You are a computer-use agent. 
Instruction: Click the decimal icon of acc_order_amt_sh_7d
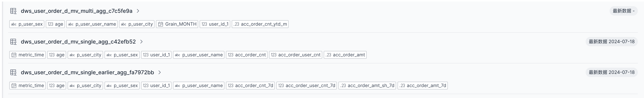click(x=343, y=85)
